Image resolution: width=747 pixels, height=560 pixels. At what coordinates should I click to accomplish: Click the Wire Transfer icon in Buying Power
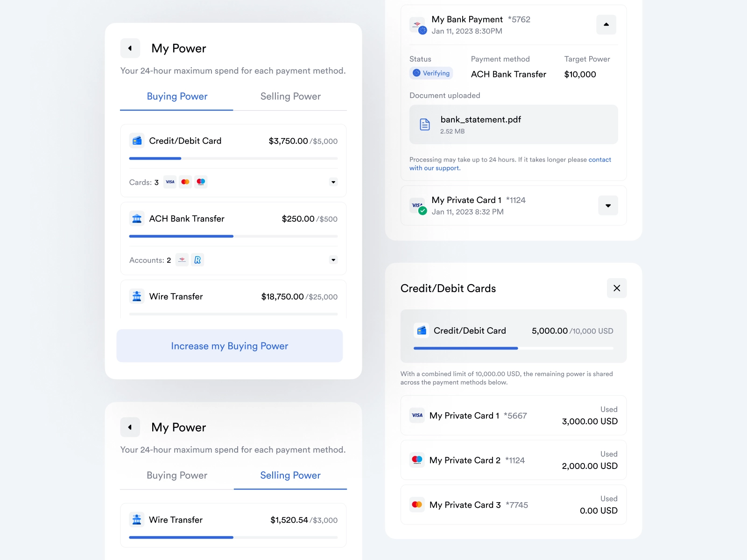[137, 296]
